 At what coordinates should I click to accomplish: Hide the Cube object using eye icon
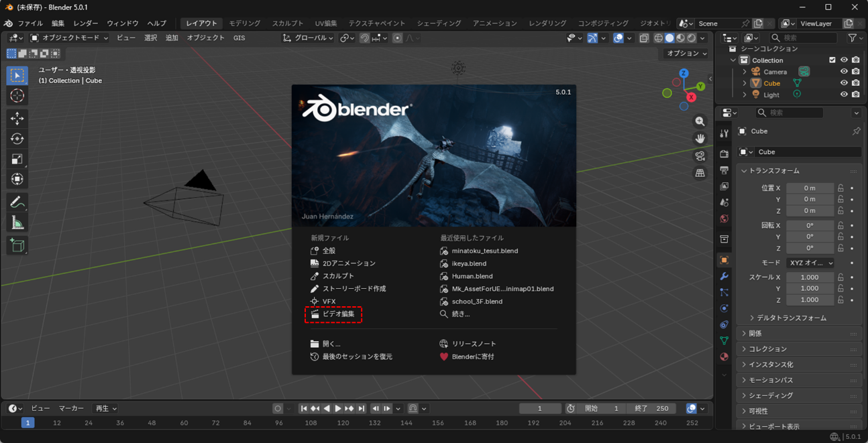pyautogui.click(x=844, y=83)
